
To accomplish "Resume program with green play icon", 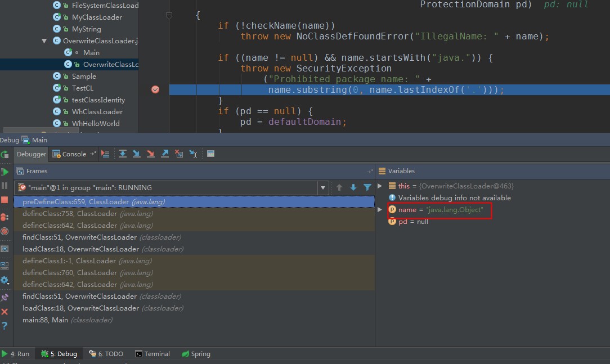I will 5,172.
